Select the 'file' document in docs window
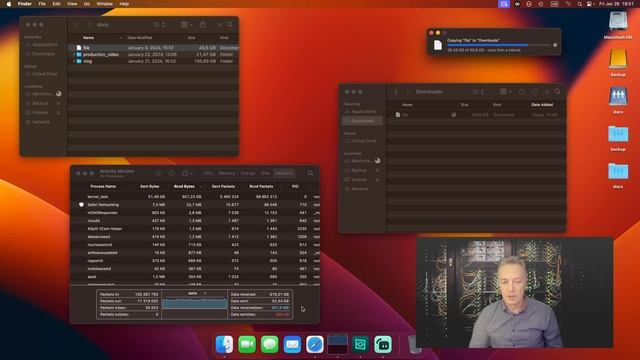 click(x=153, y=48)
